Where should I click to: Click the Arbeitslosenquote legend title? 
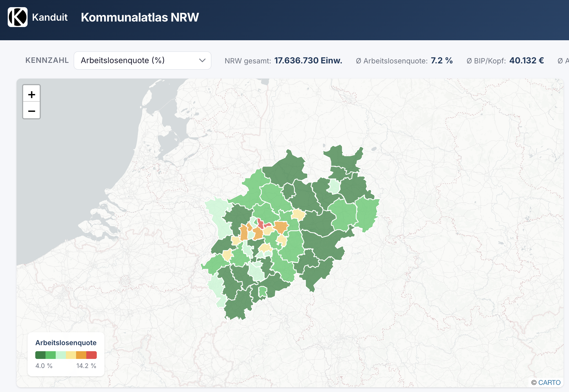66,343
